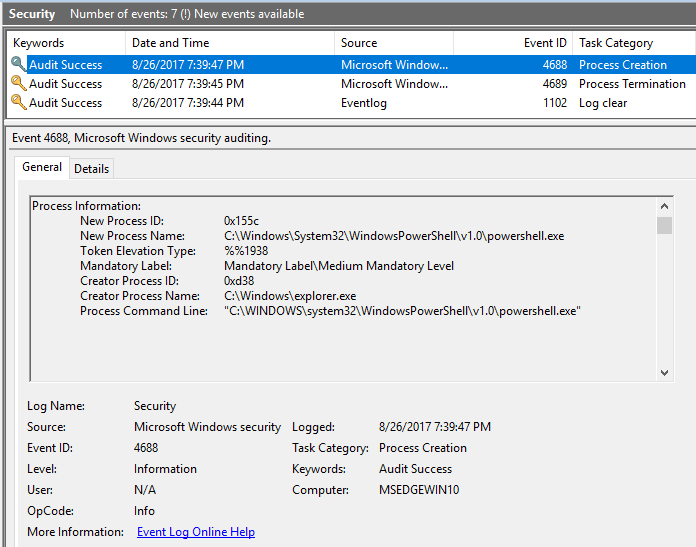Click the Event 4688 header line
The height and width of the screenshot is (547, 696).
(x=141, y=138)
